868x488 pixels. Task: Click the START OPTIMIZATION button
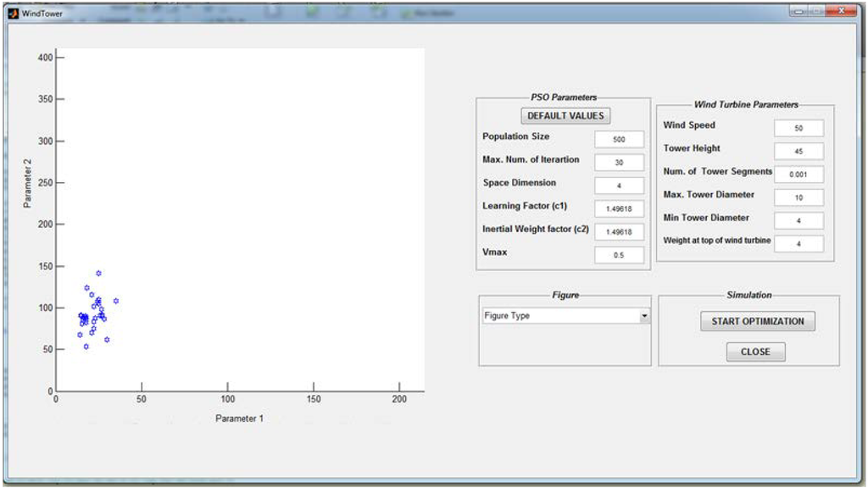(x=758, y=321)
